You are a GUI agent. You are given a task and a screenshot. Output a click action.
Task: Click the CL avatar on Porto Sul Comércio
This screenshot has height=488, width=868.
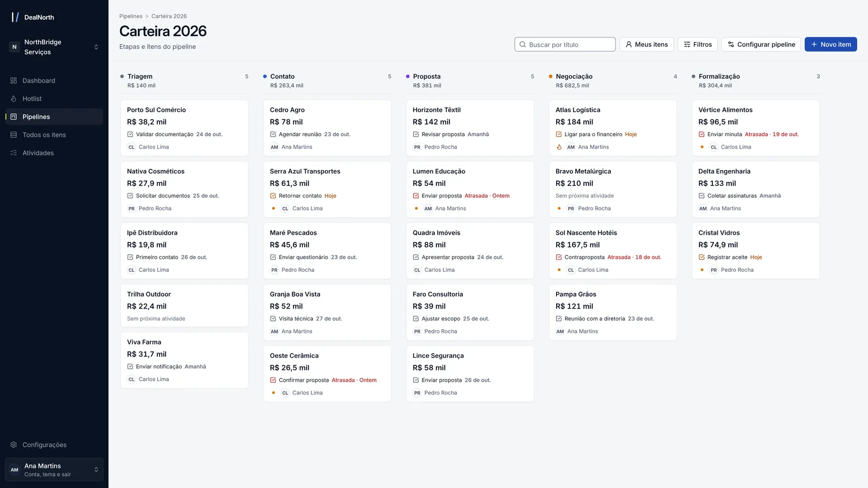pyautogui.click(x=131, y=147)
